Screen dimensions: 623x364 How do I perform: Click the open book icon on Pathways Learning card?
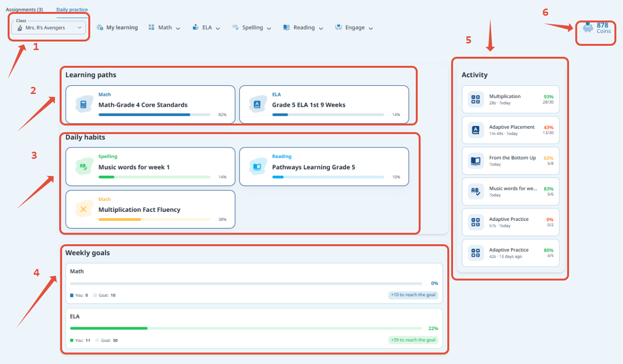point(257,166)
